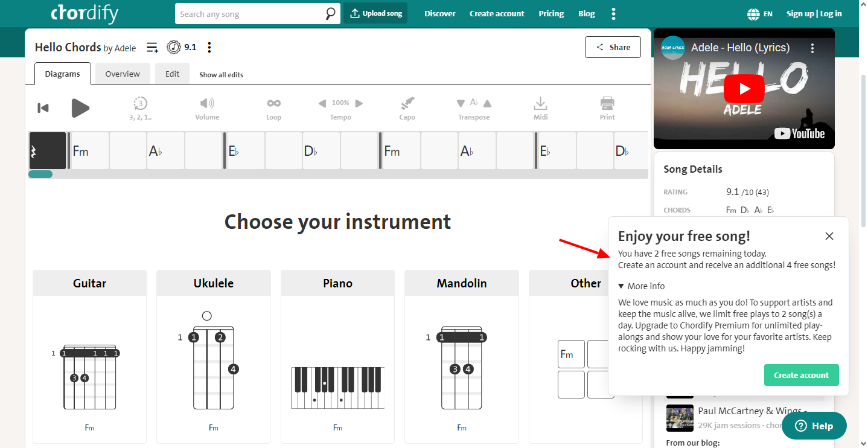This screenshot has height=448, width=868.
Task: Click the green Create account button
Action: click(x=801, y=375)
